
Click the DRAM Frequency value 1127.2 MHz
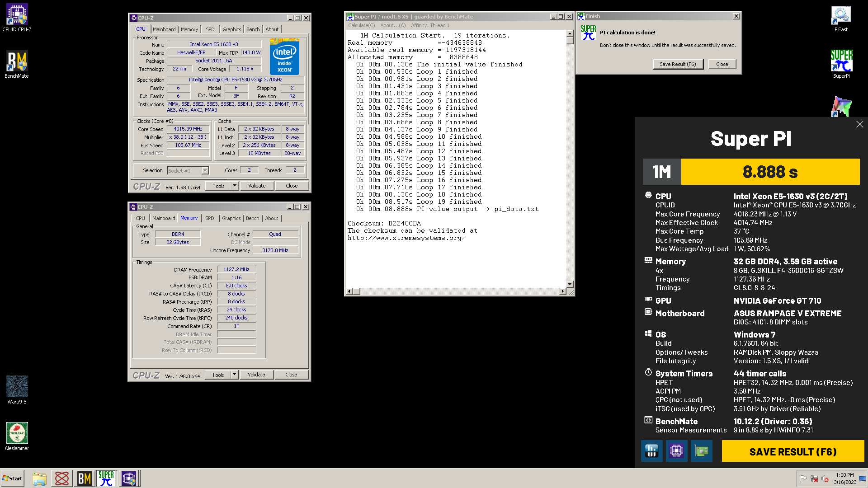pos(236,269)
